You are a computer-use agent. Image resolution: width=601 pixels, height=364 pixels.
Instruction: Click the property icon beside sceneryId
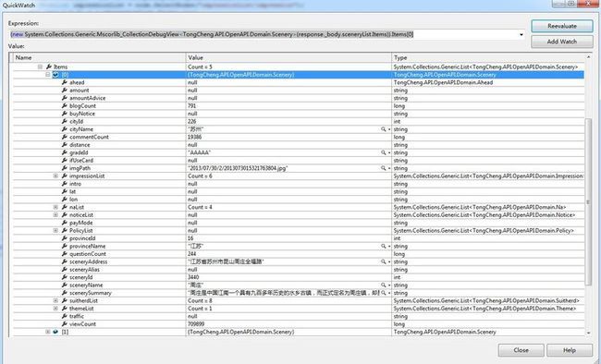(x=64, y=277)
